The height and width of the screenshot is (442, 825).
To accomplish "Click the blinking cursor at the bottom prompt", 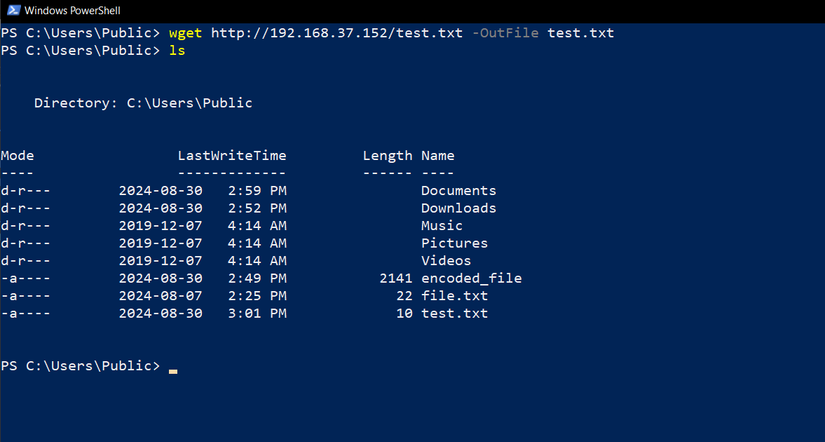I will [x=173, y=369].
